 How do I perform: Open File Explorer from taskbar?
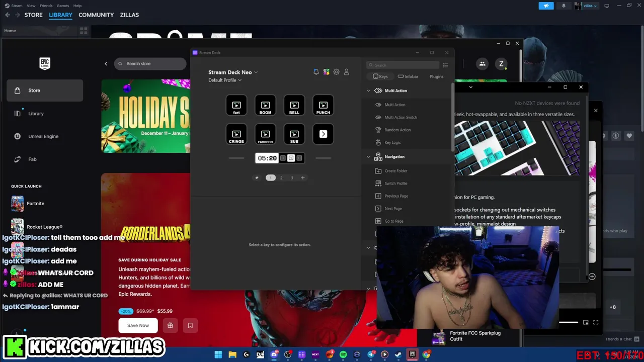(232, 354)
